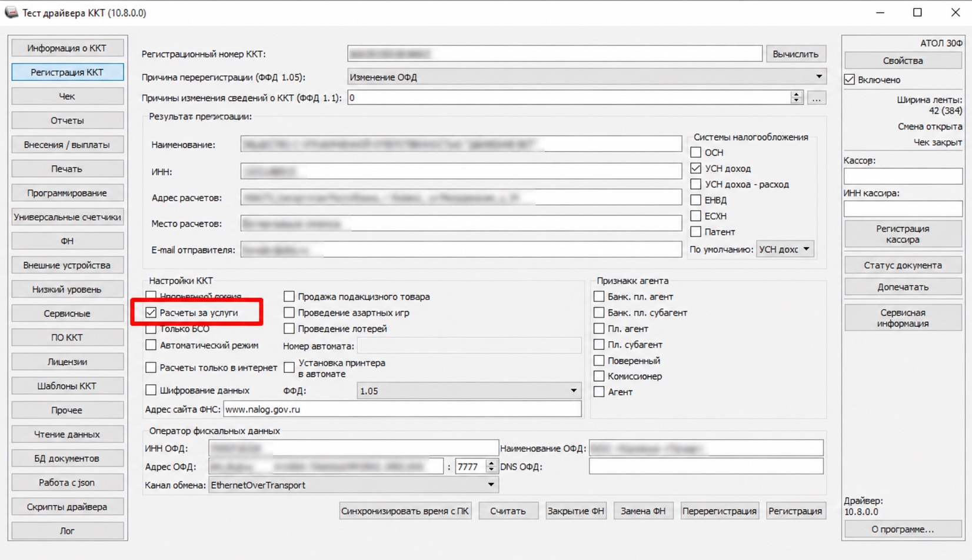Viewport: 972px width, 560px height.
Task: Enable Расчеты только в интернет
Action: point(151,368)
